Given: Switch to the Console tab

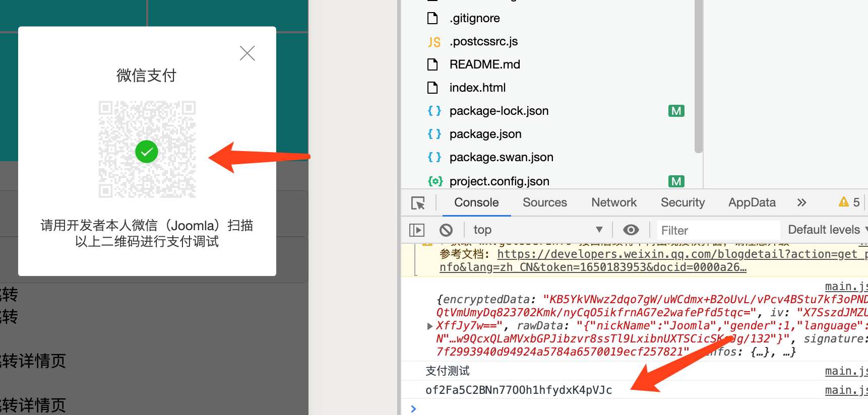Looking at the screenshot, I should click(x=476, y=202).
